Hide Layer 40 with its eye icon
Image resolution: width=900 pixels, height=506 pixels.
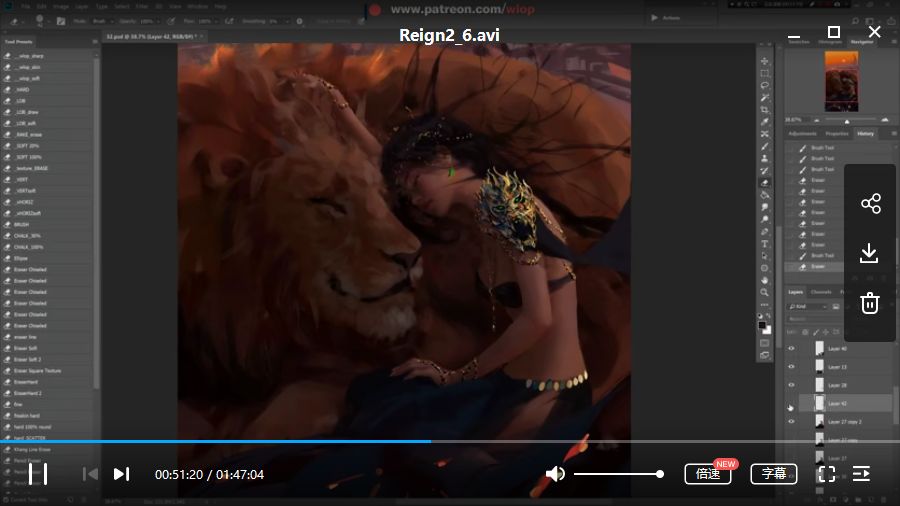[x=790, y=349]
